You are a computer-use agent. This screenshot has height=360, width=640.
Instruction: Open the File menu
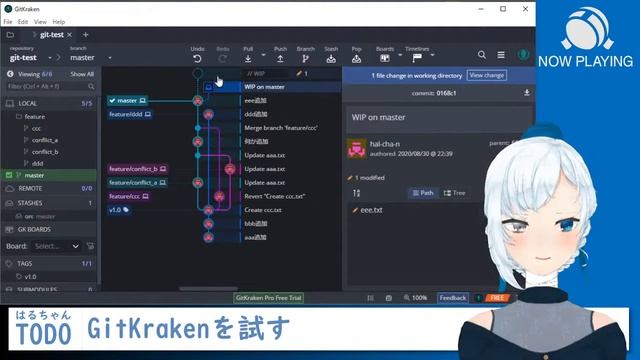(8, 22)
